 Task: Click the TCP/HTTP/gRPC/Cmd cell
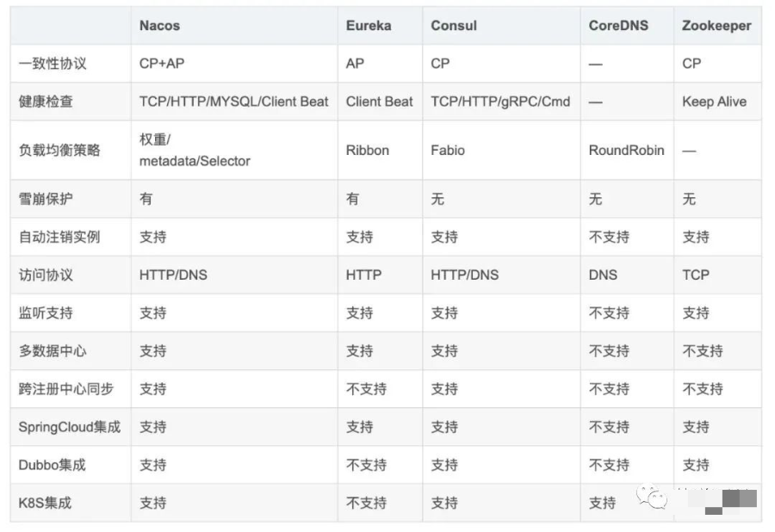coord(500,102)
